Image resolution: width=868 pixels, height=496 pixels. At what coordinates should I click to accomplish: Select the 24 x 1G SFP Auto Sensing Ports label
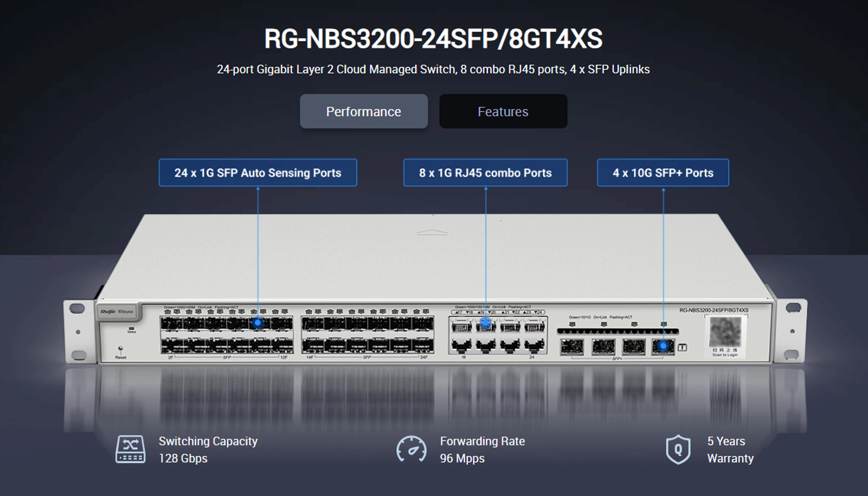258,173
